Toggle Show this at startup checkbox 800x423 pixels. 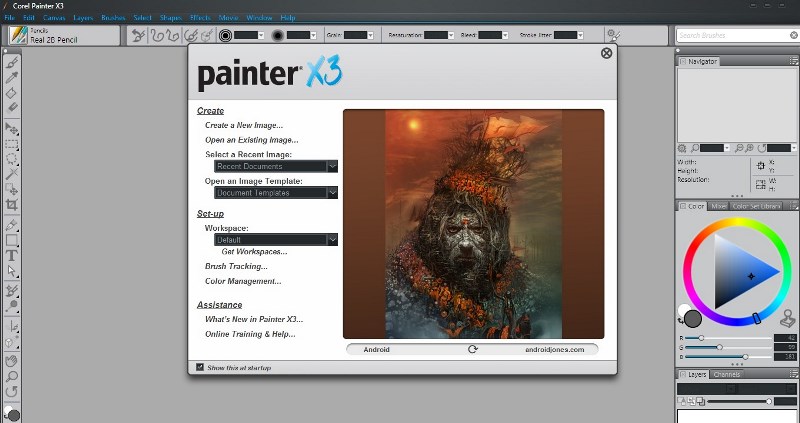200,367
